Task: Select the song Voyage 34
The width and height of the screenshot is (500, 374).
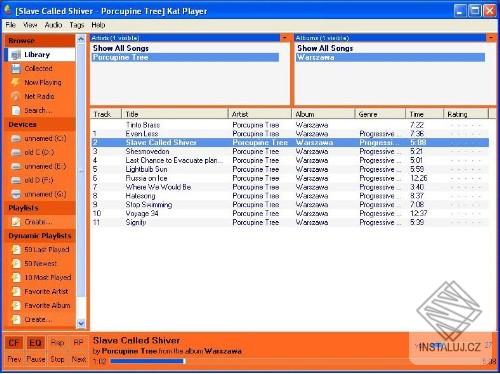Action: 290,213
